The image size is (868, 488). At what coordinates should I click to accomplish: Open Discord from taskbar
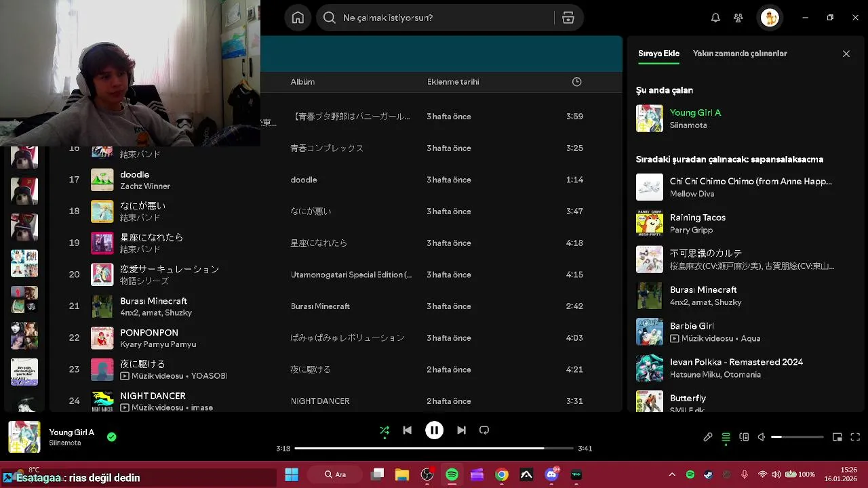551,474
